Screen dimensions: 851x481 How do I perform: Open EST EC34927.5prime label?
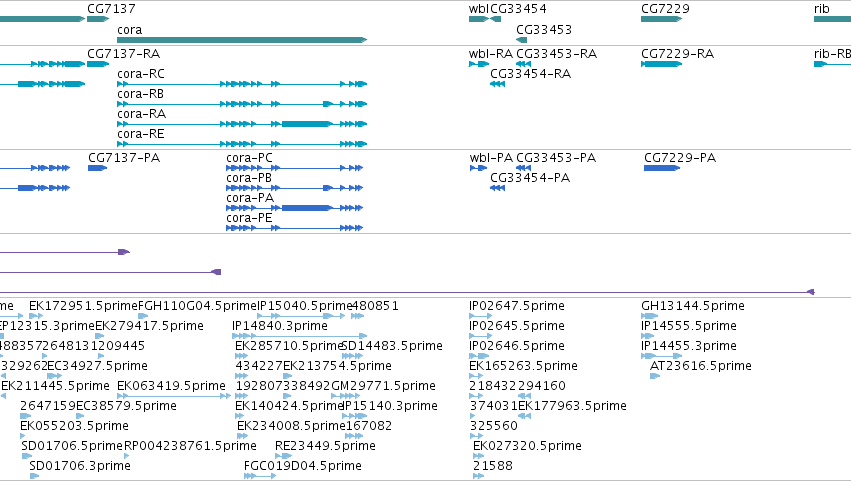click(x=97, y=366)
